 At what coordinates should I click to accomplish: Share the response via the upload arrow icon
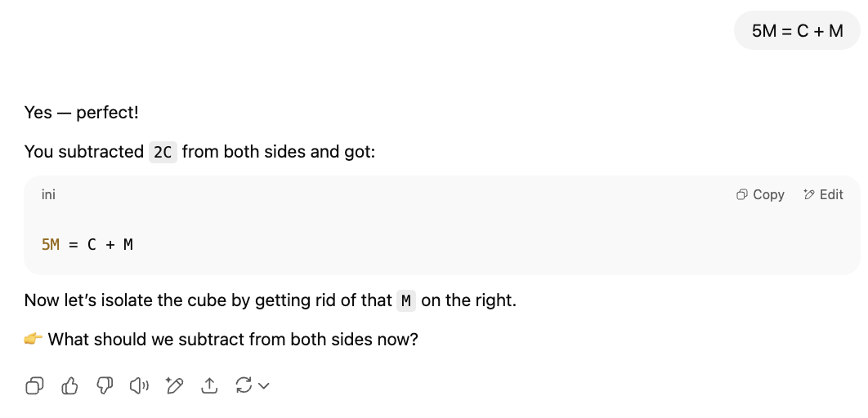click(209, 385)
